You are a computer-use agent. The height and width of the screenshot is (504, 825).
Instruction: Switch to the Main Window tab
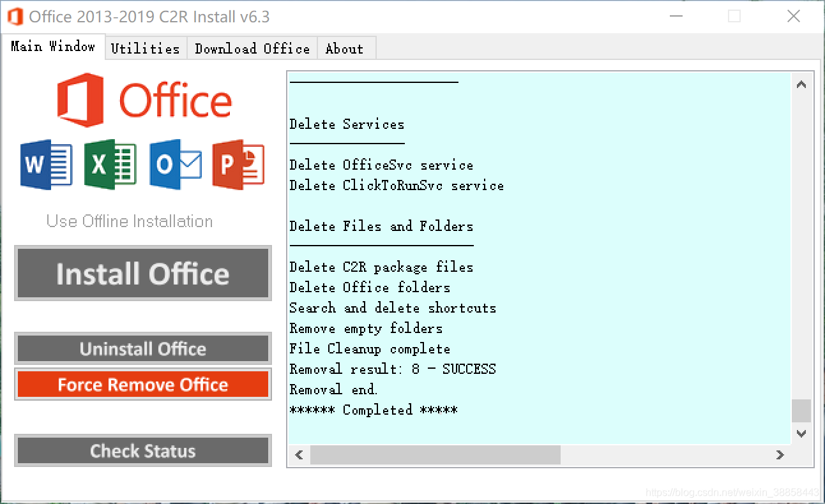53,47
